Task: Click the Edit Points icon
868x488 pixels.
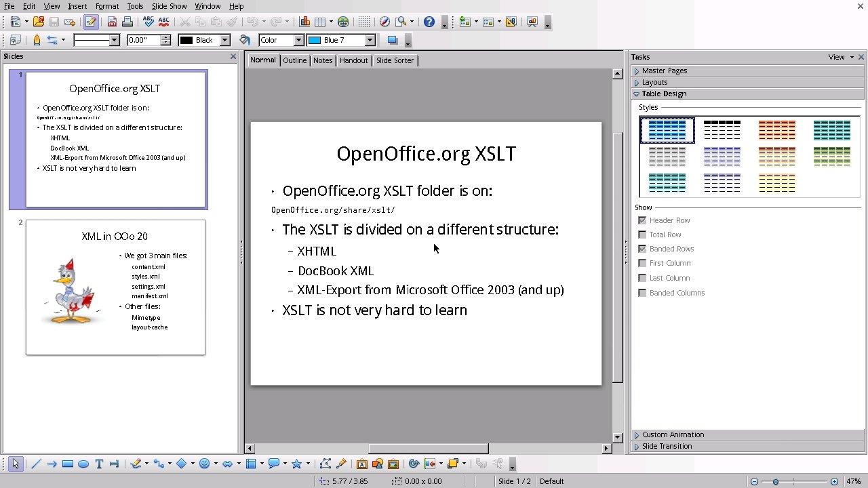Action: pyautogui.click(x=325, y=464)
